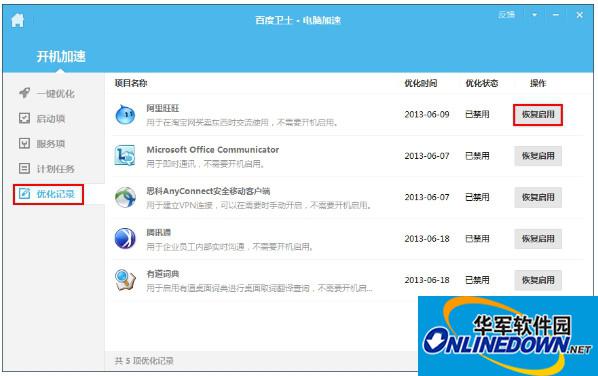598x376 pixels.
Task: Click the 优化状态 column header
Action: coord(482,83)
